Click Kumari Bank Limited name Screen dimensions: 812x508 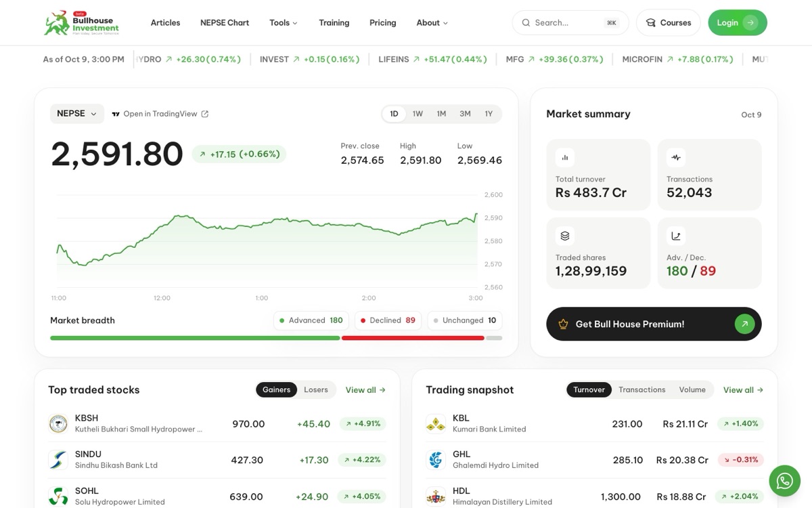(x=489, y=429)
